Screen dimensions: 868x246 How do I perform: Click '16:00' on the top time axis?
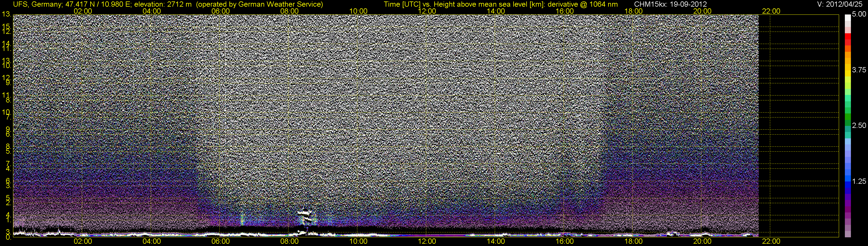coord(565,11)
